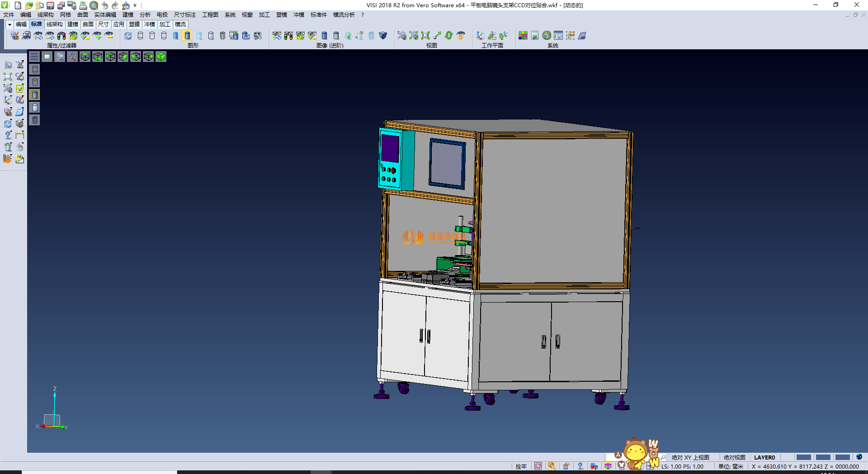Open the dropdown arrow left of 编辑 tab
This screenshot has height=474, width=868.
pyautogui.click(x=9, y=24)
